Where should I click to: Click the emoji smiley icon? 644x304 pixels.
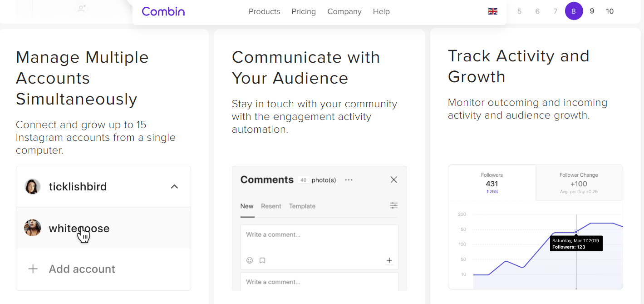(x=250, y=260)
